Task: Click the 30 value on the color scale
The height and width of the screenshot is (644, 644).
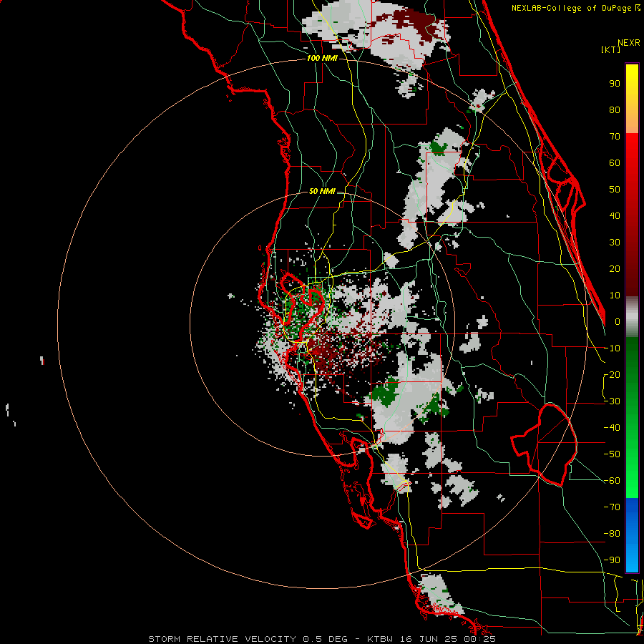Action: [615, 243]
